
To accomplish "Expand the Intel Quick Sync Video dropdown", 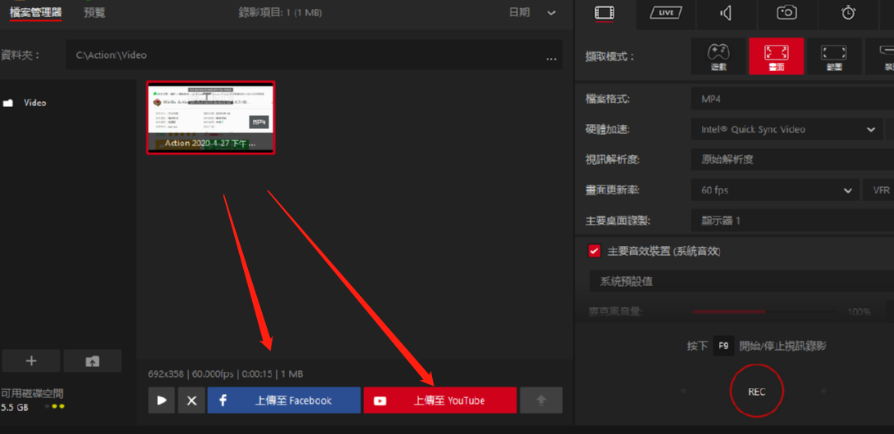I will [x=787, y=129].
